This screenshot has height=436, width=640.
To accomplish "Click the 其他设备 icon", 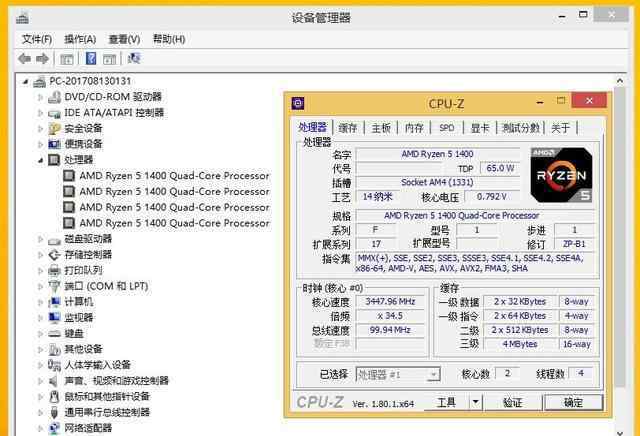I will pos(54,349).
